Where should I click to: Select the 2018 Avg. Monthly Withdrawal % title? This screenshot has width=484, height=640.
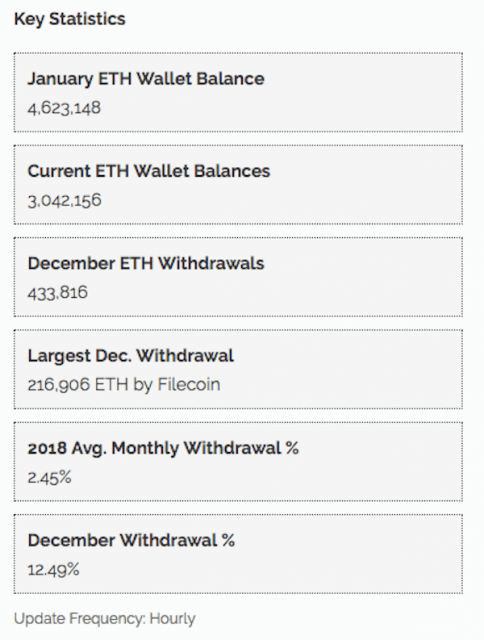pyautogui.click(x=163, y=448)
